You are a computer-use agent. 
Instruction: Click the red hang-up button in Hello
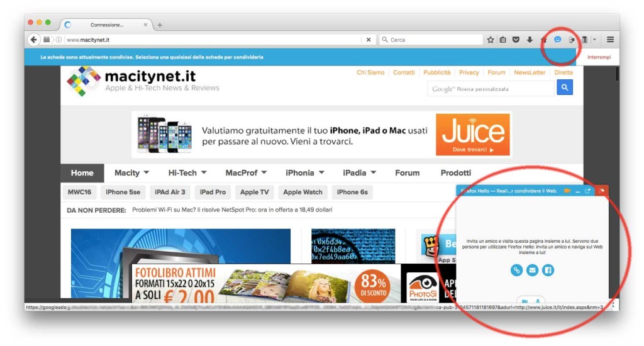(602, 191)
